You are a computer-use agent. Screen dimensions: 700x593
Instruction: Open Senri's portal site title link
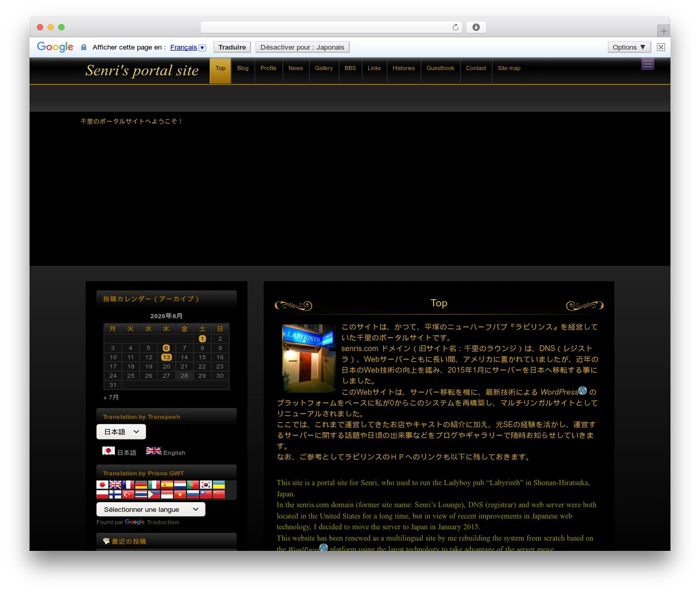point(142,71)
